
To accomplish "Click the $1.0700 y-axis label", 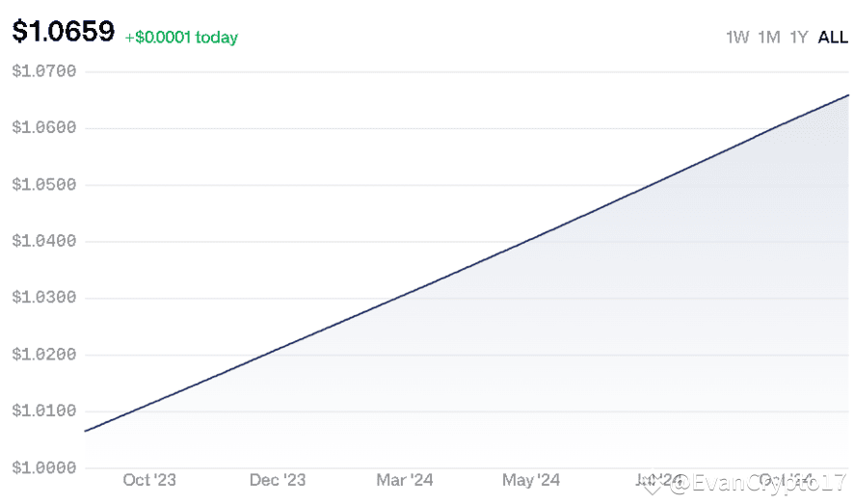I will pyautogui.click(x=43, y=71).
